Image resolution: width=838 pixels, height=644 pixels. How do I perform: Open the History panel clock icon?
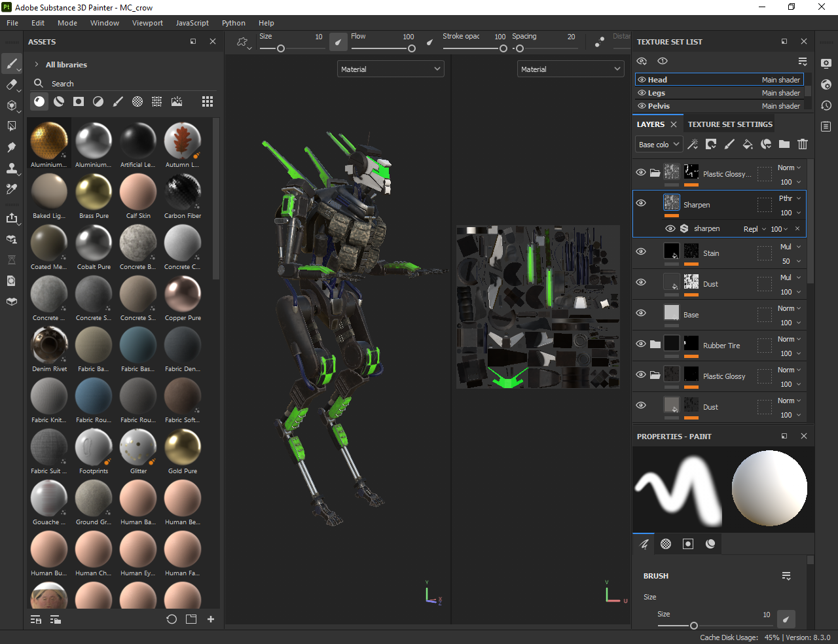[x=826, y=105]
